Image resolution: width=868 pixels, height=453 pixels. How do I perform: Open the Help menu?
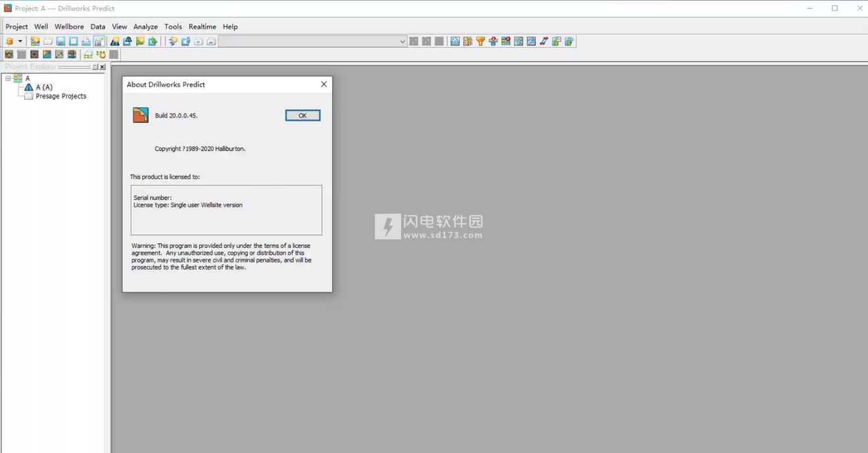230,27
